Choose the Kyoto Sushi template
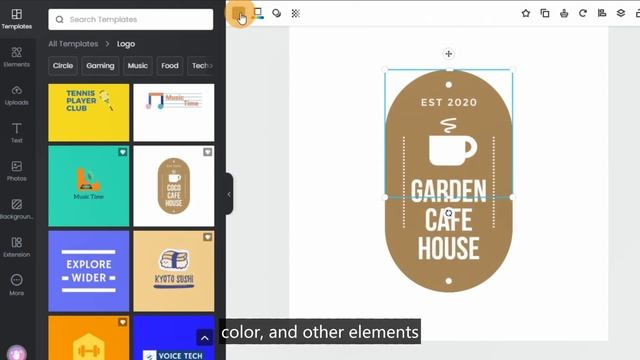Viewport: 640px width, 360px height. tap(174, 271)
